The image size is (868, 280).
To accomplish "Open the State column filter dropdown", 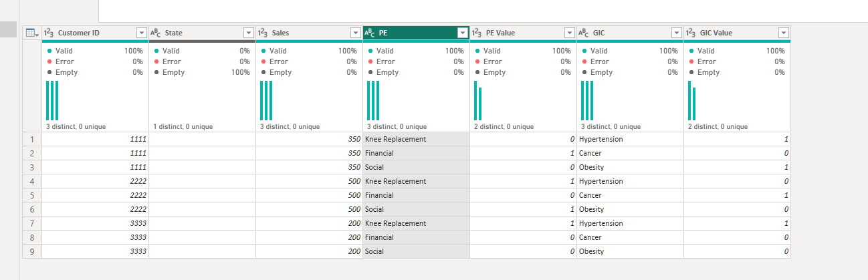I will (x=248, y=33).
